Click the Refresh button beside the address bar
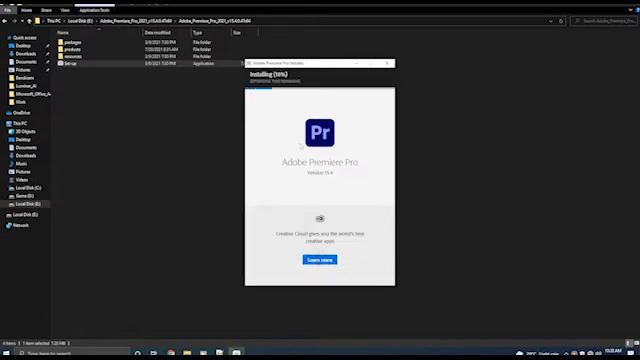Image resolution: width=640 pixels, height=360 pixels. pos(561,21)
